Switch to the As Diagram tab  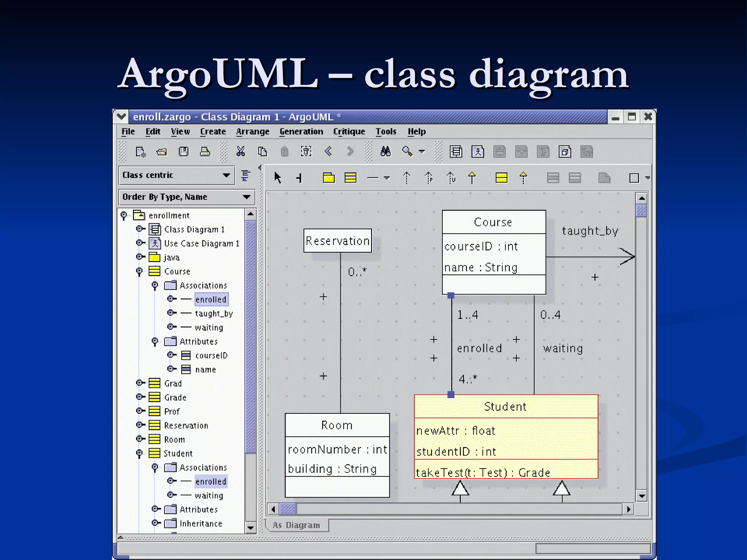tap(297, 525)
